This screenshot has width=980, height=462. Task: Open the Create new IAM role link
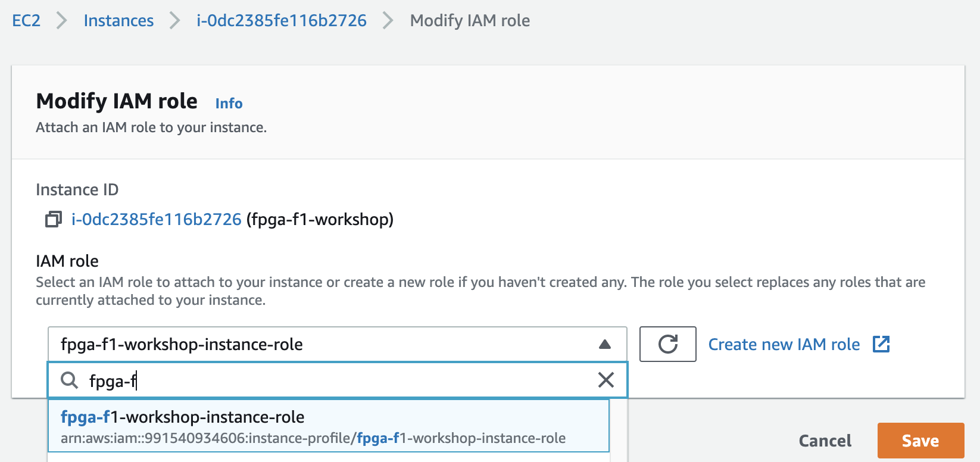coord(784,344)
